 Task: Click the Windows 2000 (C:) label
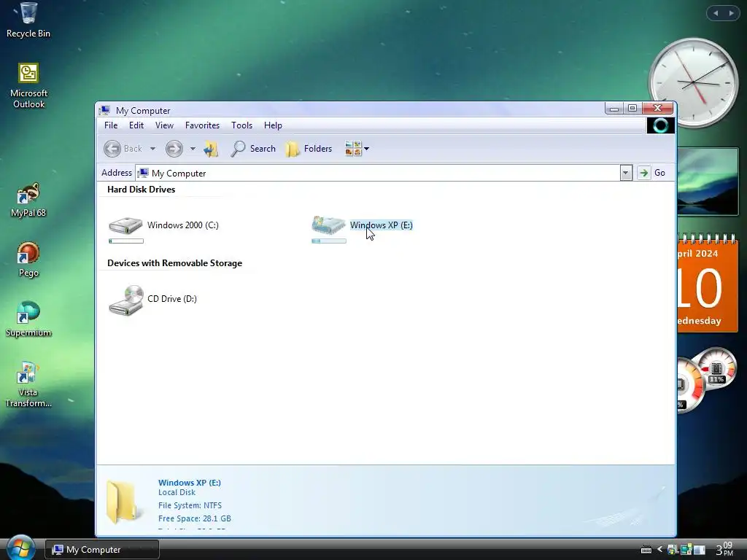pyautogui.click(x=183, y=225)
